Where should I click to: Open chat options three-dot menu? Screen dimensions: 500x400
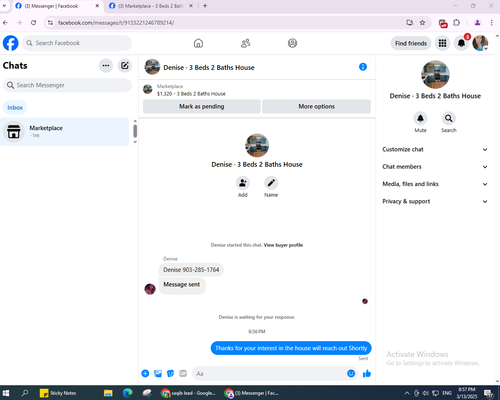106,66
